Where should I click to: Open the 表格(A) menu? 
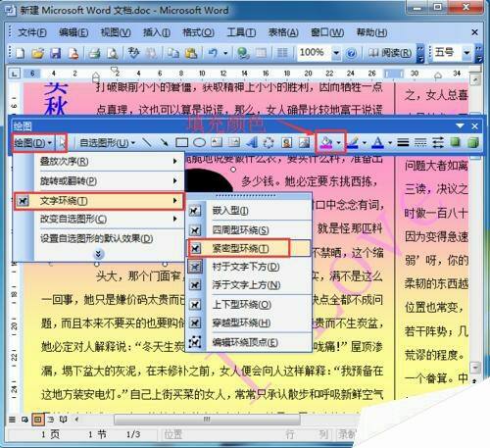[x=283, y=32]
